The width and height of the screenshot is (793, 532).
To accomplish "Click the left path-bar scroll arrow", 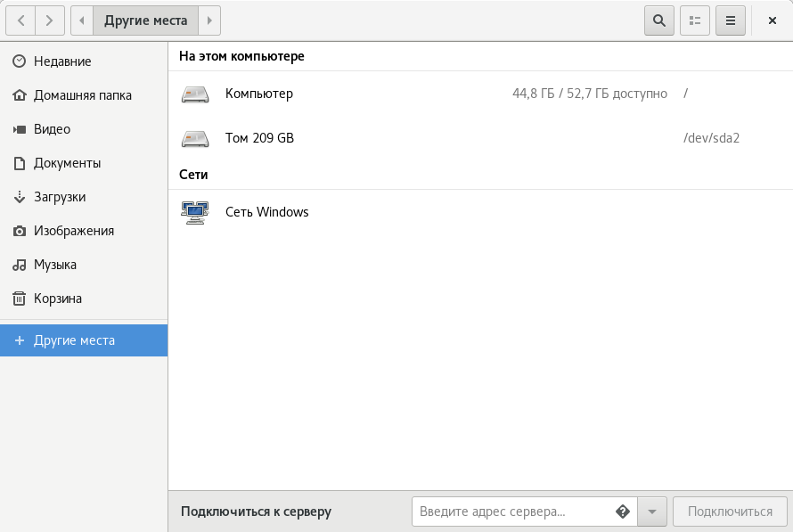I will pos(82,20).
